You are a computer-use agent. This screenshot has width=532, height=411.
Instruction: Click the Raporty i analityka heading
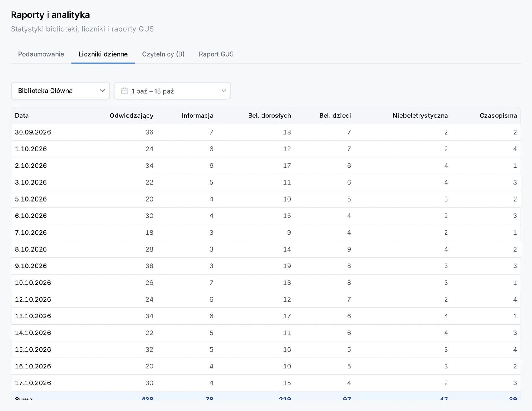[50, 15]
